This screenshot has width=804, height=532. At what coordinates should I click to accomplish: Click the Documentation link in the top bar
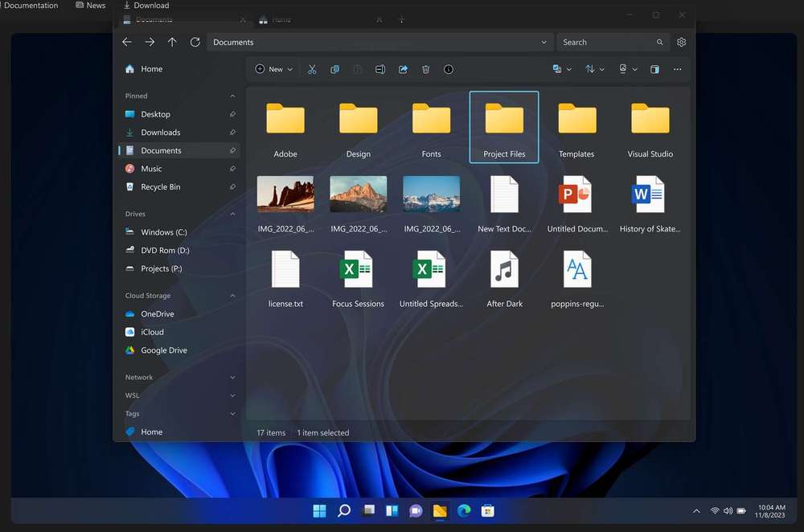click(29, 5)
